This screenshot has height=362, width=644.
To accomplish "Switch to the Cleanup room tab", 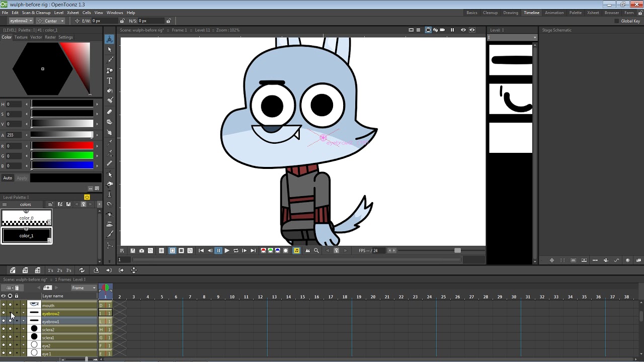I will click(490, 13).
